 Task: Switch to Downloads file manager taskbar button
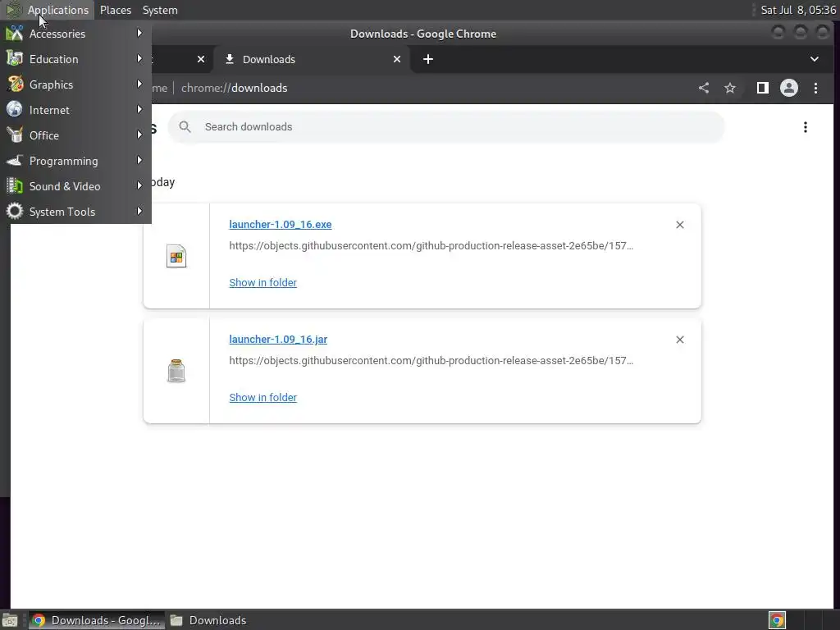coord(209,620)
